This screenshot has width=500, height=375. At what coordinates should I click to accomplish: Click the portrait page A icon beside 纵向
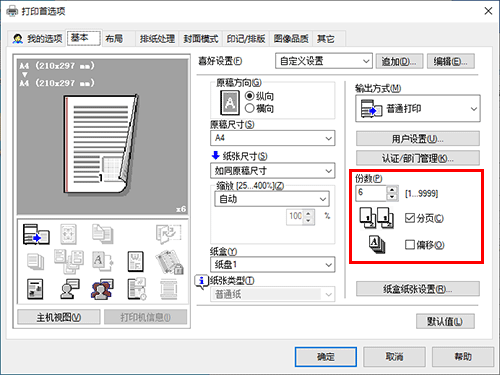tap(230, 103)
